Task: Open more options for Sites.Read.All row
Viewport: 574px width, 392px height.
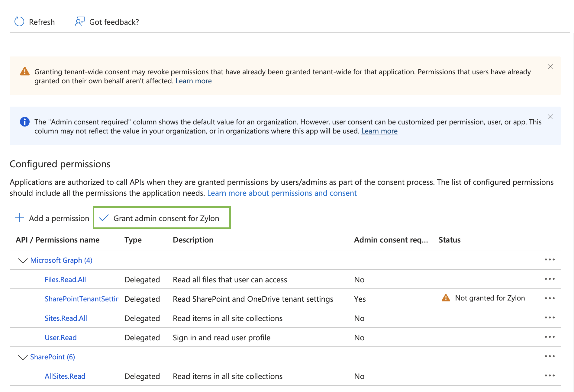Action: coord(550,318)
